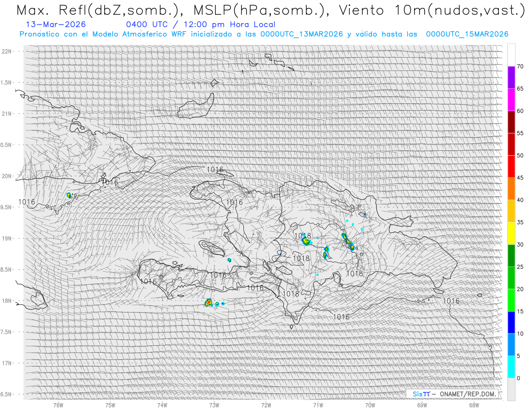
Task: Click the '55' value on the color scale
Action: pyautogui.click(x=520, y=133)
